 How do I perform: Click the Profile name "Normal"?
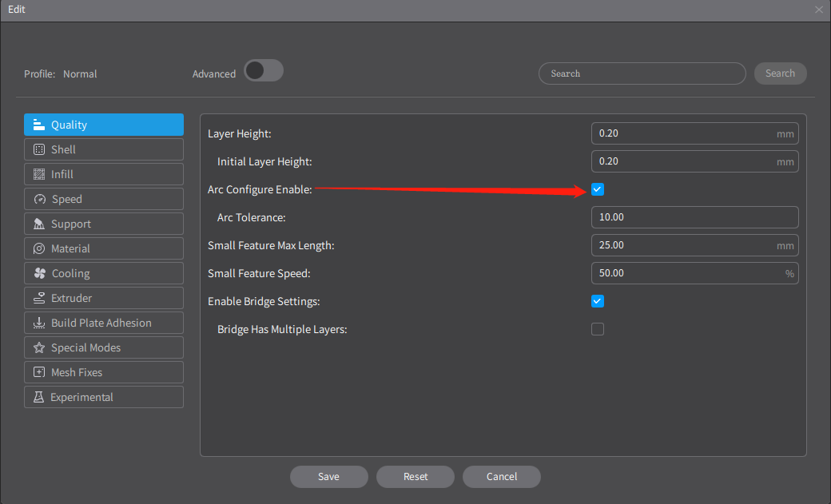coord(80,74)
